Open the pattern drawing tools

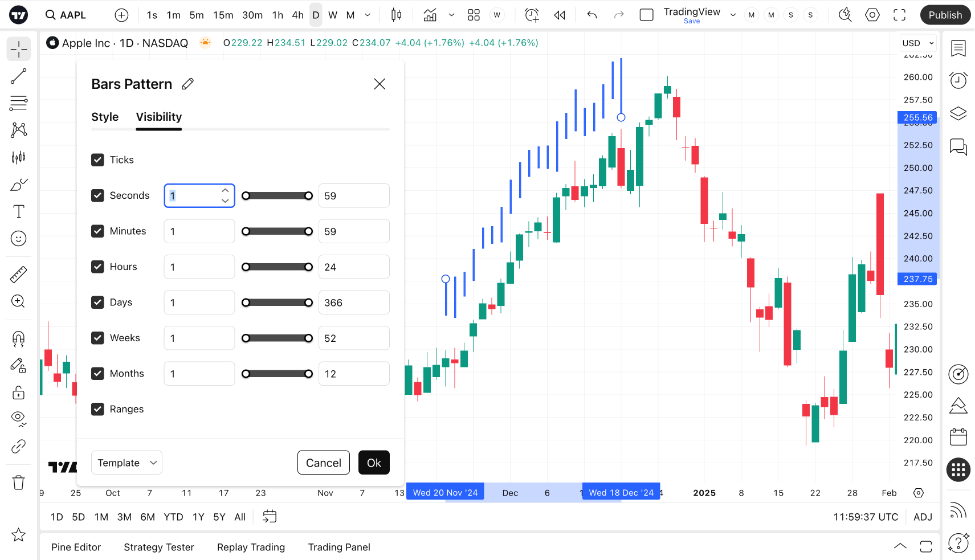[18, 130]
